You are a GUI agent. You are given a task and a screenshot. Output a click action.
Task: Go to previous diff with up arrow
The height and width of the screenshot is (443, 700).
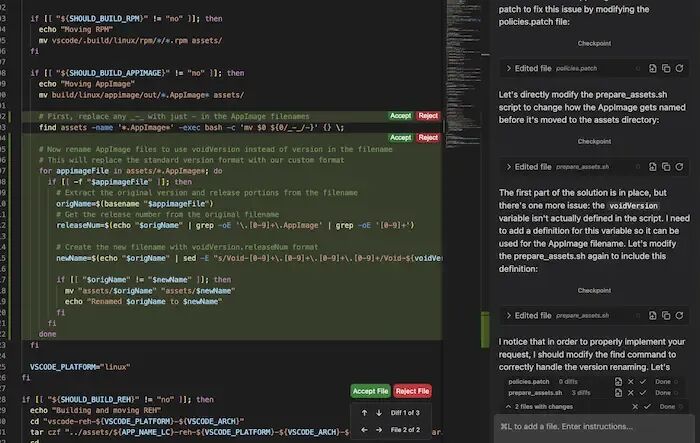[364, 413]
